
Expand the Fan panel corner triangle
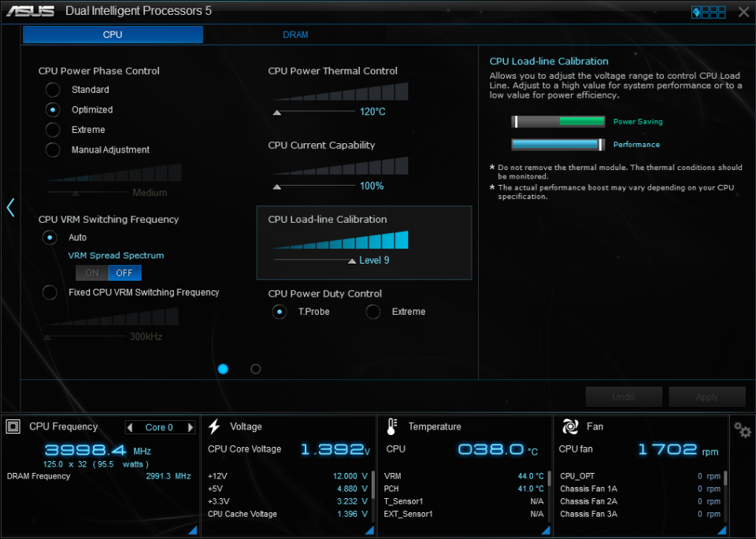click(x=722, y=530)
